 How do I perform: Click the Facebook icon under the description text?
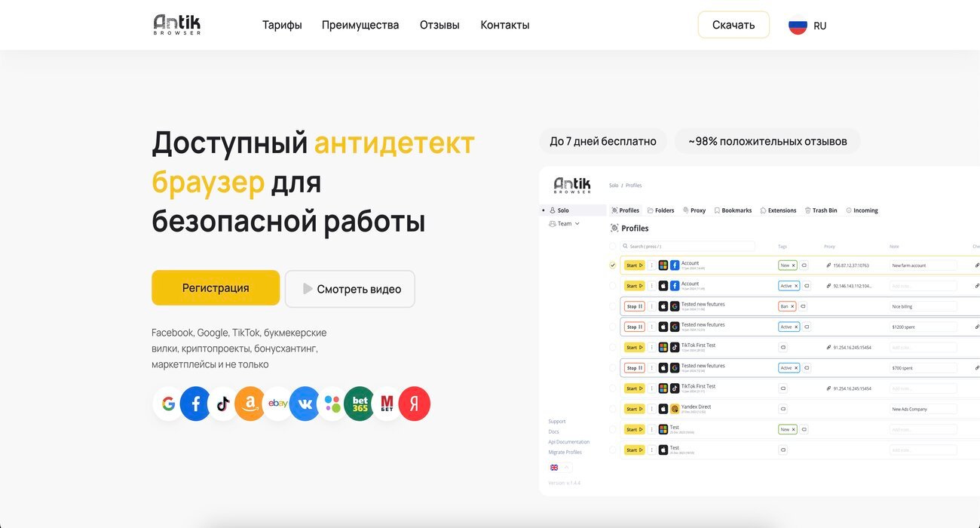click(x=195, y=404)
